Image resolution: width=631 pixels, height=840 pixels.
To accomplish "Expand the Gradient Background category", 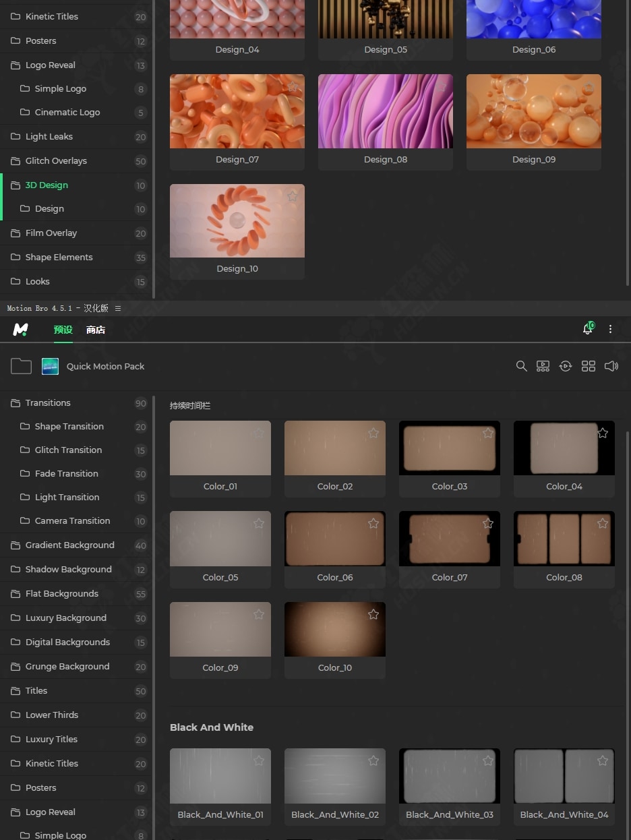I will click(x=69, y=545).
